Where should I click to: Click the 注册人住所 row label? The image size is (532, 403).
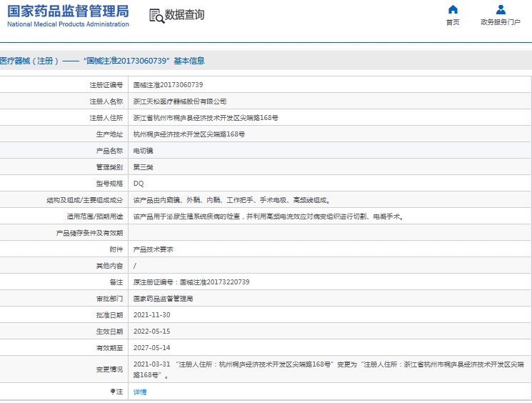106,118
